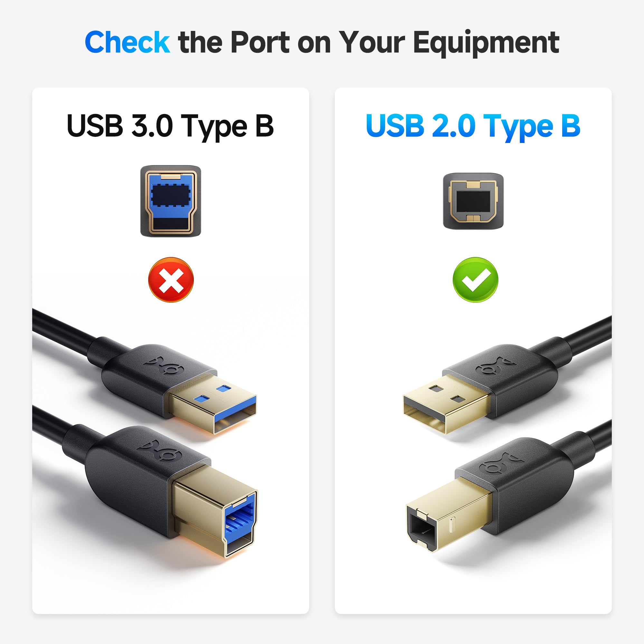644x644 pixels.
Task: Click the blue "USB 2.0 Type B" heading
Action: pyautogui.click(x=473, y=126)
